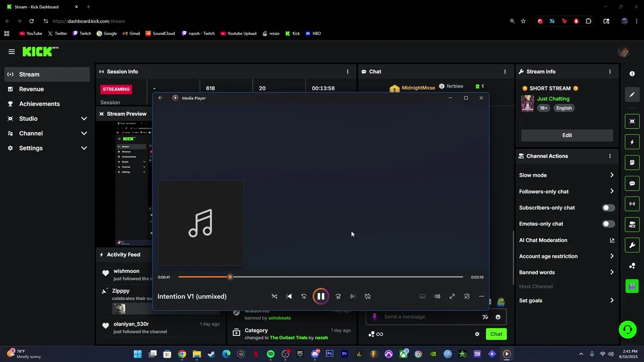Screen dimensions: 644x362
Task: Click the lightning bolt icon in right toolbar
Action: point(632,142)
